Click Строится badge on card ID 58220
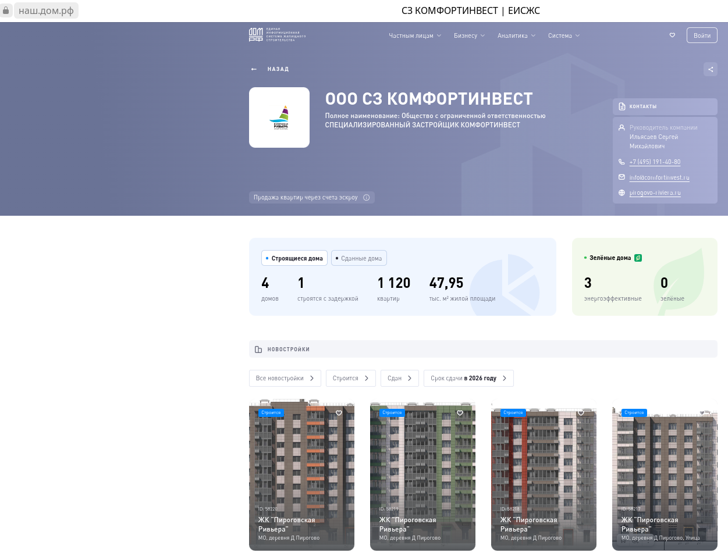The width and height of the screenshot is (728, 560). (271, 413)
